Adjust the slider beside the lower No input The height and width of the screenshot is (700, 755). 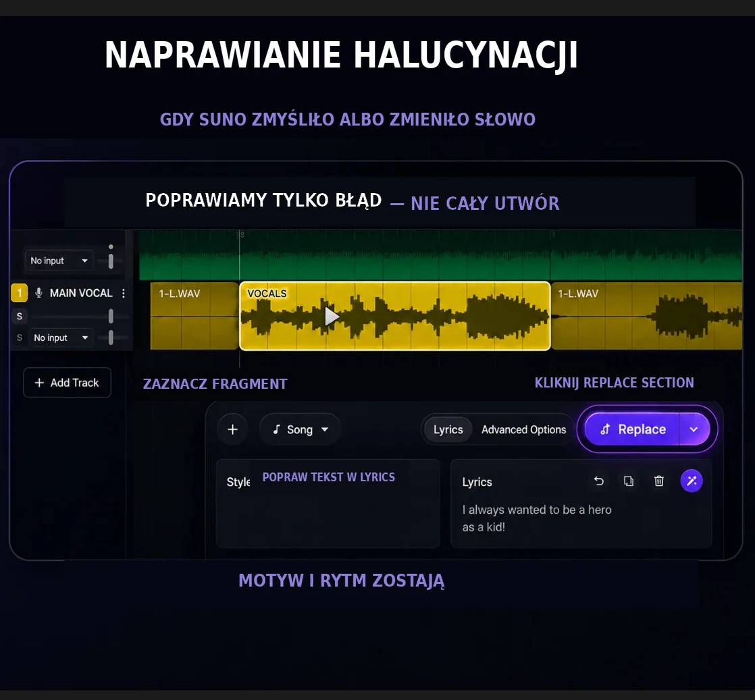[x=111, y=338]
